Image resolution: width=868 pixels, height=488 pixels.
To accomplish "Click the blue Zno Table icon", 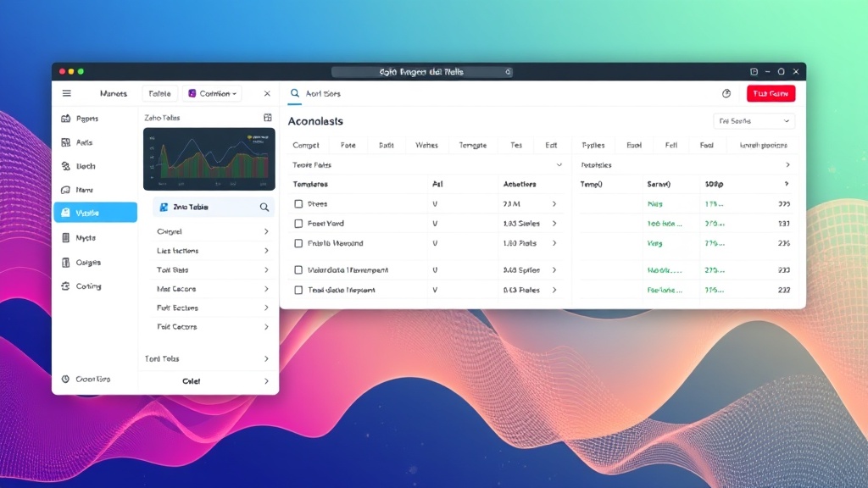I will 164,207.
